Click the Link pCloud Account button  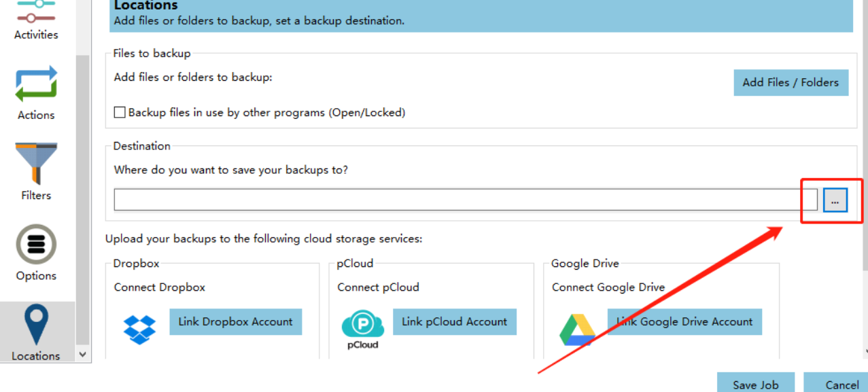[x=454, y=322]
